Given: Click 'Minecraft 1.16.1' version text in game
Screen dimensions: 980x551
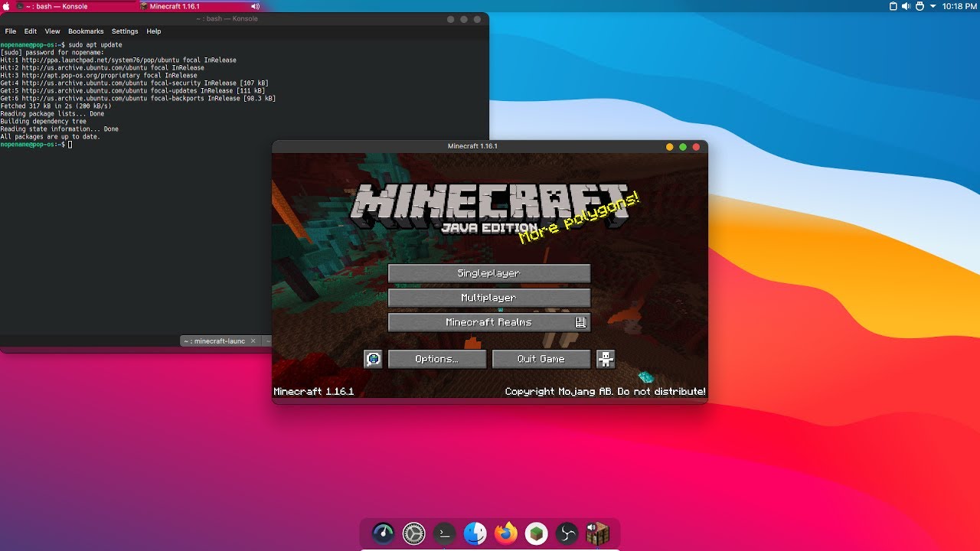Looking at the screenshot, I should [x=314, y=392].
